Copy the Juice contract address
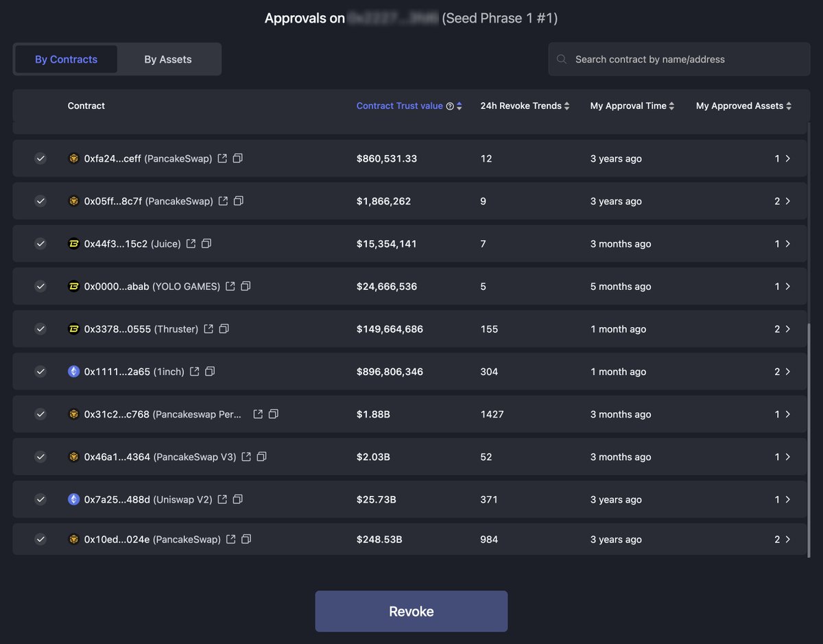The image size is (823, 644). [206, 243]
